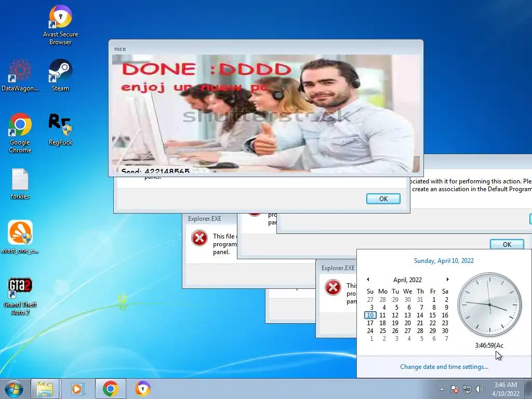Select April 13 in the calendar

tap(407, 315)
